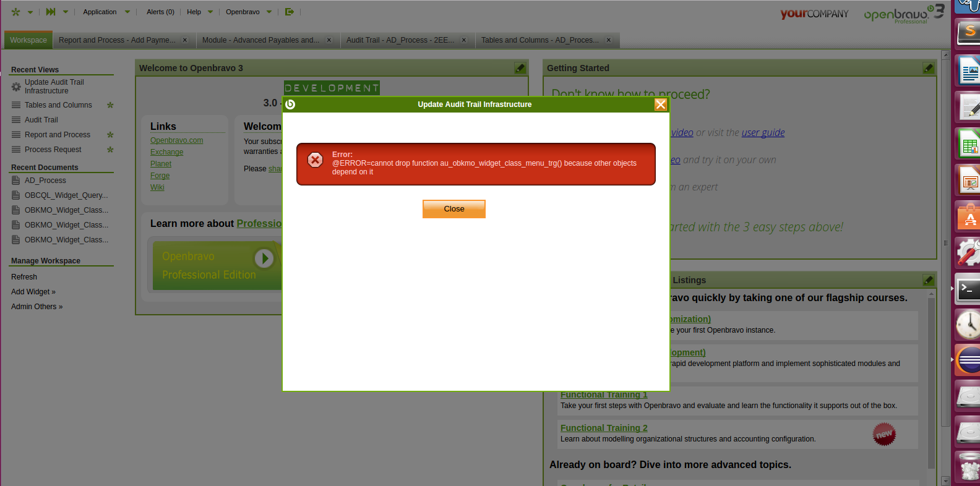980x486 pixels.
Task: Close the Module - Advanced Payables tab
Action: [x=329, y=40]
